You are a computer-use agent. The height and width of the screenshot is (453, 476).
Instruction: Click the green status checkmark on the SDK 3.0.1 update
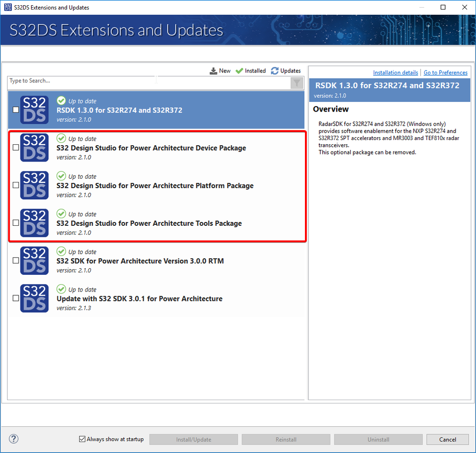(x=61, y=289)
